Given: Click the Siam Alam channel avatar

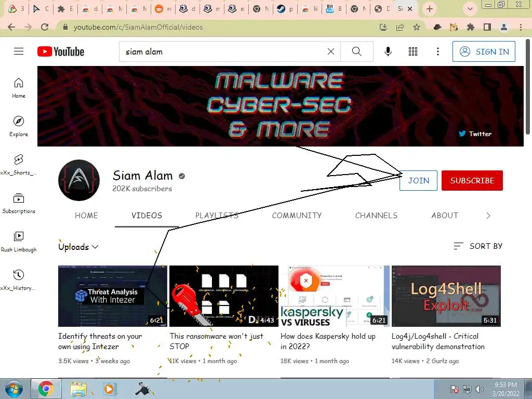Looking at the screenshot, I should point(79,180).
